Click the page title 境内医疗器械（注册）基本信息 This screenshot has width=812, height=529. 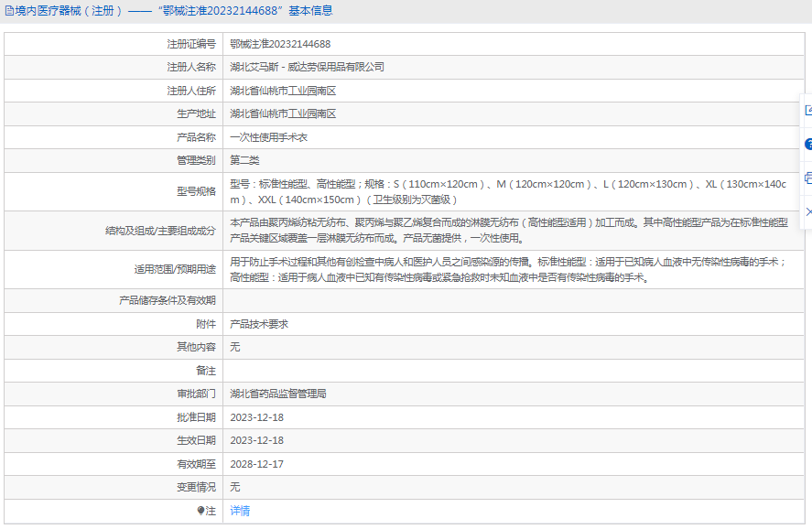[x=174, y=11]
